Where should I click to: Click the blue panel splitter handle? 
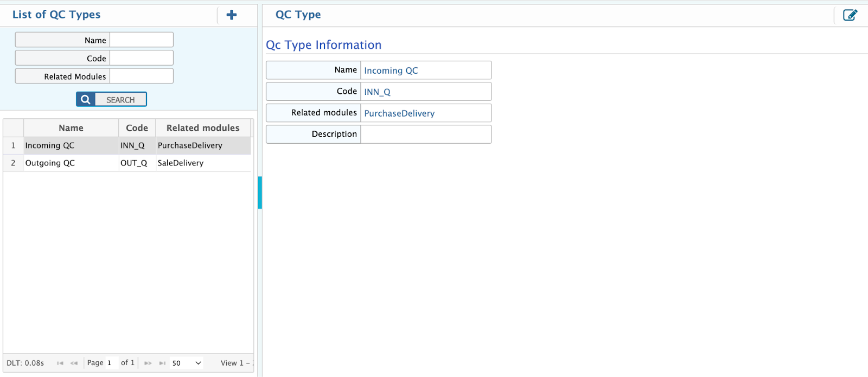point(260,193)
